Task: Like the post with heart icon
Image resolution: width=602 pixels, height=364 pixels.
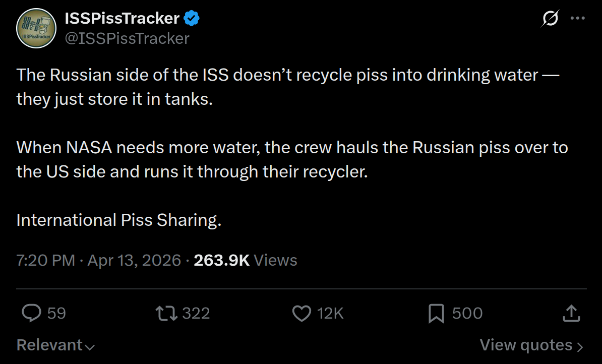Action: (302, 314)
